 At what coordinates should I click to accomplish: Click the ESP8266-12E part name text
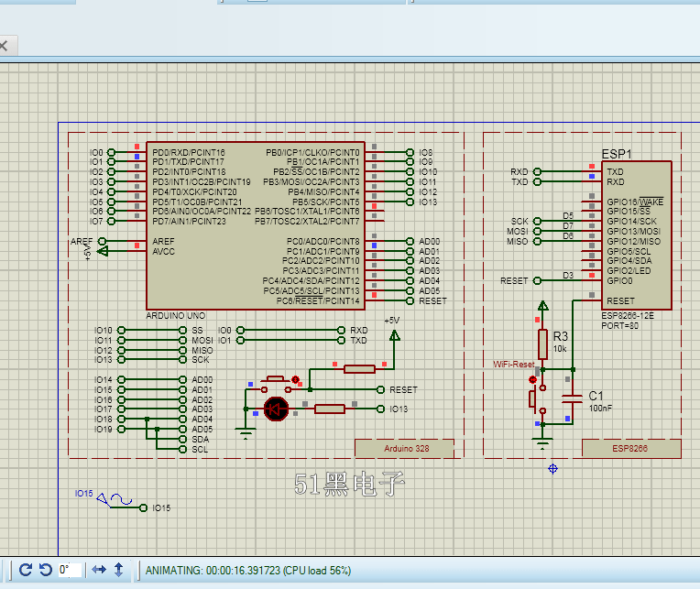click(x=628, y=316)
